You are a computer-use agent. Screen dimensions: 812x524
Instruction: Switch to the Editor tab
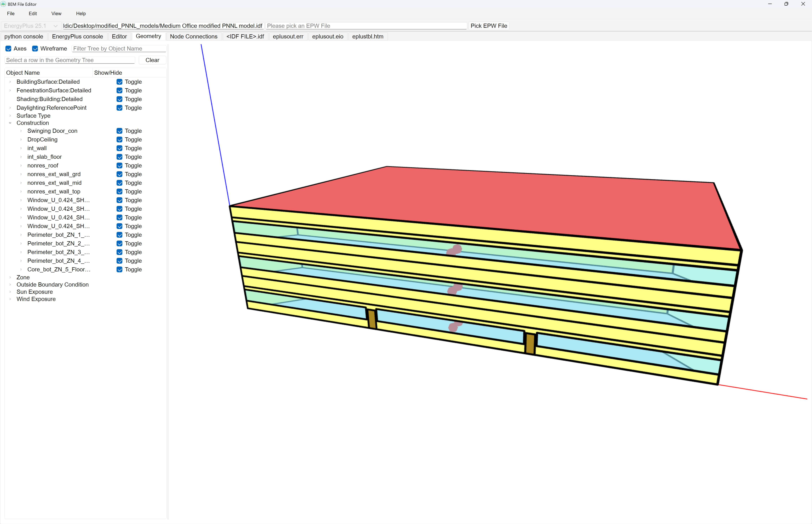[119, 36]
